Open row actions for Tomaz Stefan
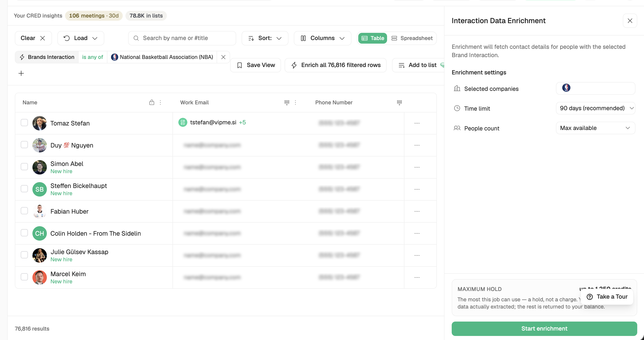The width and height of the screenshot is (644, 340). point(417,123)
